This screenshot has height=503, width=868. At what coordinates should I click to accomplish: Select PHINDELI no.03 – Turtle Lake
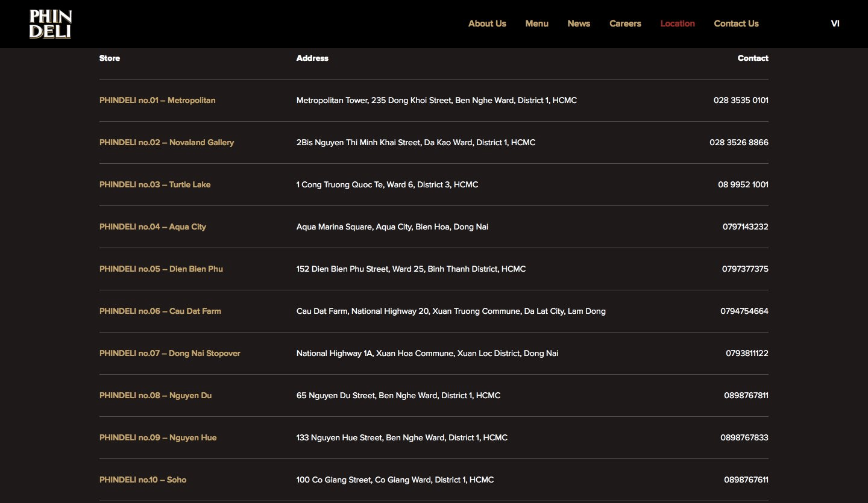point(155,185)
